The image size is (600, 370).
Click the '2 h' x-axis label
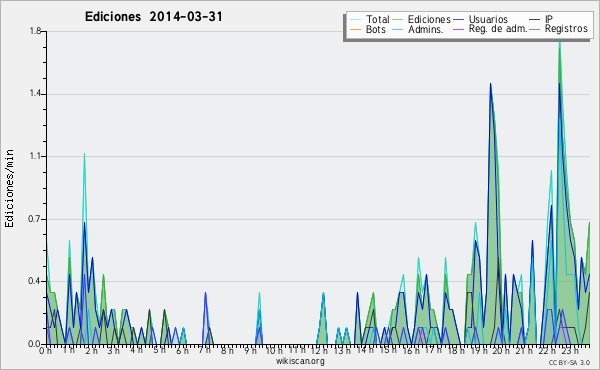[91, 351]
